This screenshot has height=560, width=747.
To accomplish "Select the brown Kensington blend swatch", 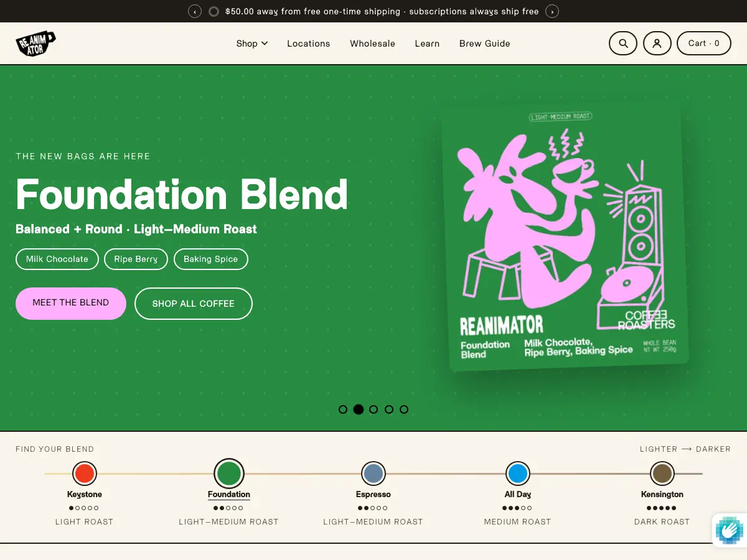I will point(662,474).
